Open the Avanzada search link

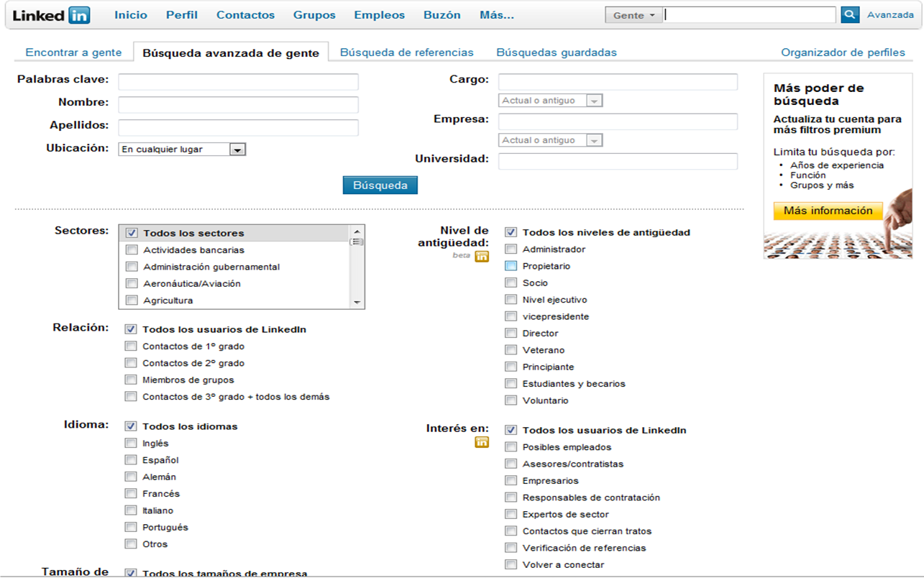click(890, 14)
